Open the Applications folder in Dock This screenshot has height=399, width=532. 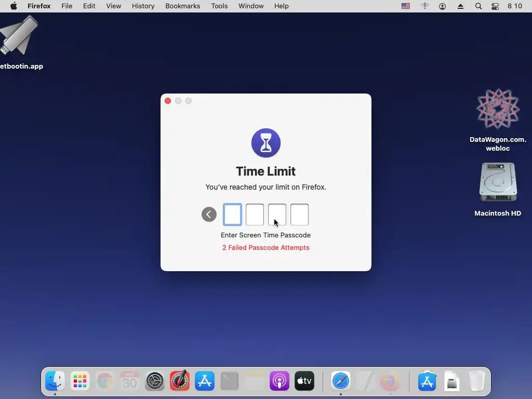(427, 381)
